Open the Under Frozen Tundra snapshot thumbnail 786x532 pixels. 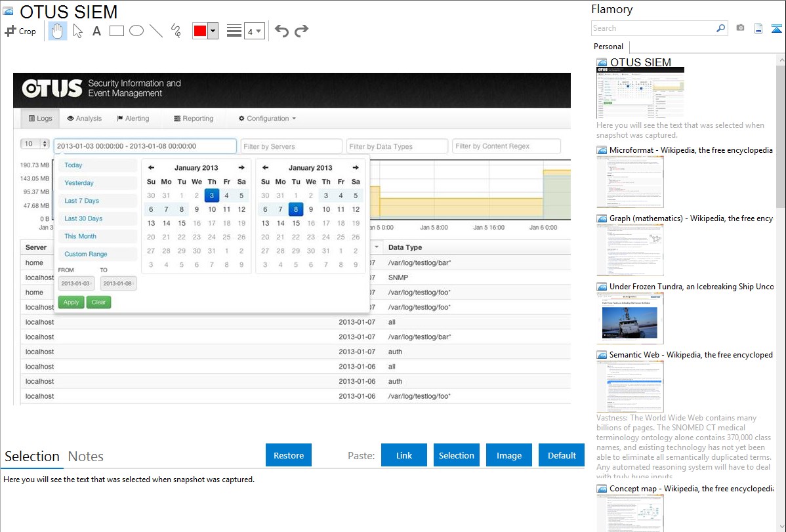(x=630, y=318)
